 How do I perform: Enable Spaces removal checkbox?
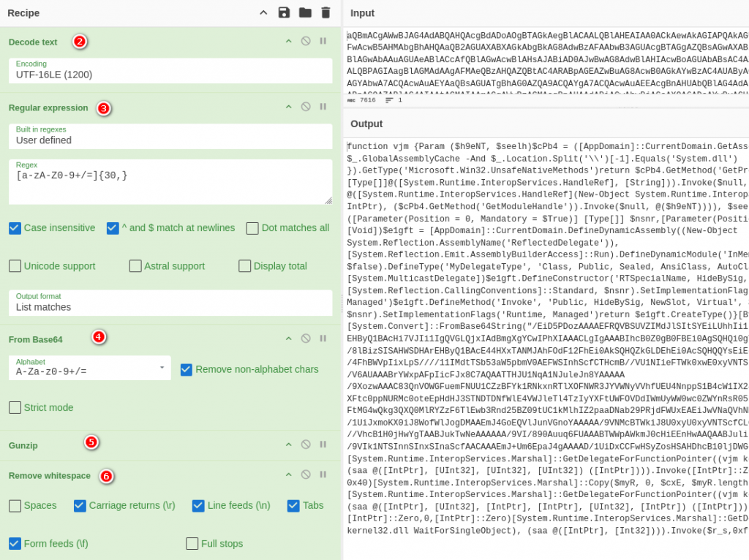15,506
